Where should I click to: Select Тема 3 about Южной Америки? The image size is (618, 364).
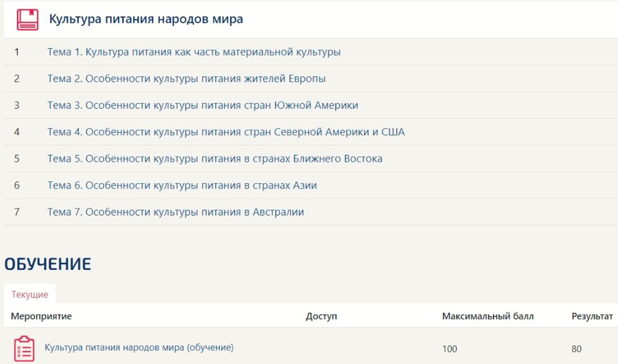[x=203, y=106]
